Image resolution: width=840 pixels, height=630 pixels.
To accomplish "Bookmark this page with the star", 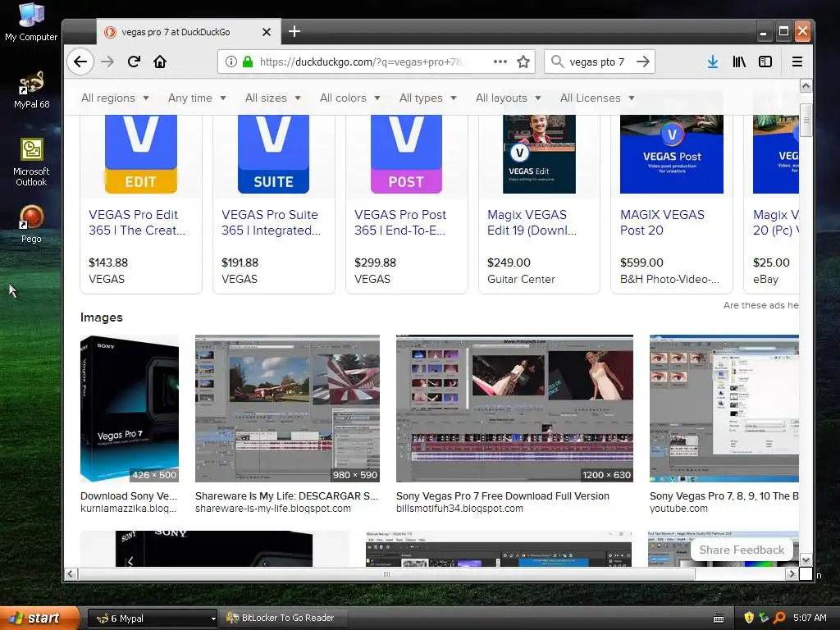I will (x=523, y=62).
